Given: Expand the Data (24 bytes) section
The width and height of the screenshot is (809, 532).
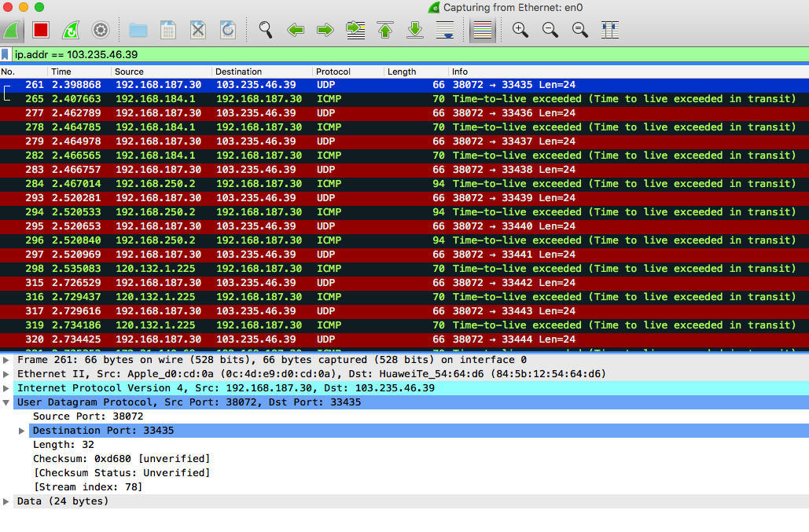Looking at the screenshot, I should pos(6,501).
